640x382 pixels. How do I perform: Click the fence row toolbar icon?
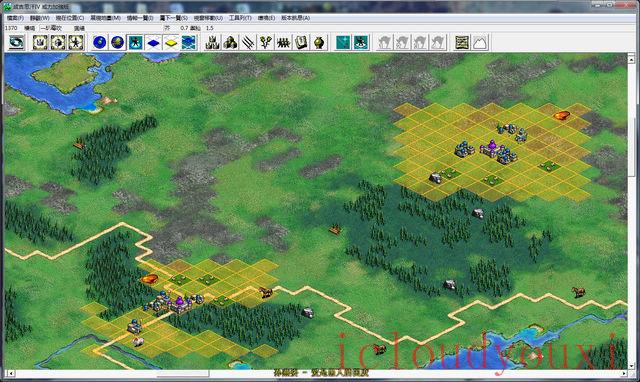pyautogui.click(x=283, y=42)
